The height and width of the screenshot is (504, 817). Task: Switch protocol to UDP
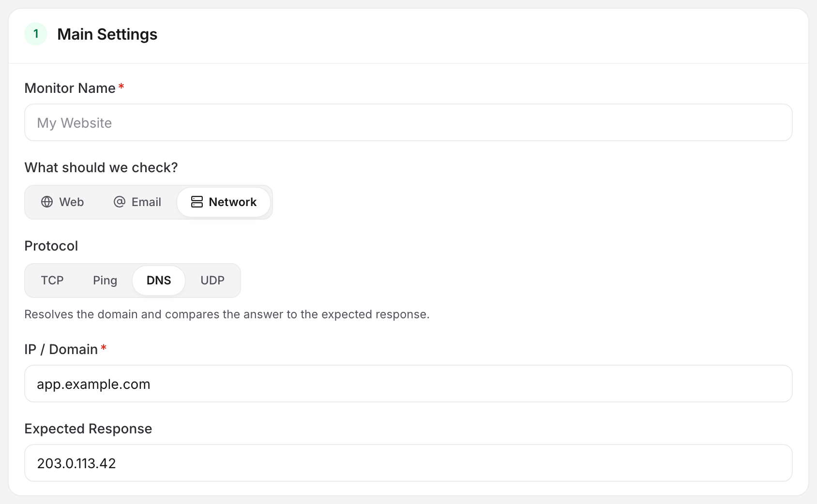212,281
